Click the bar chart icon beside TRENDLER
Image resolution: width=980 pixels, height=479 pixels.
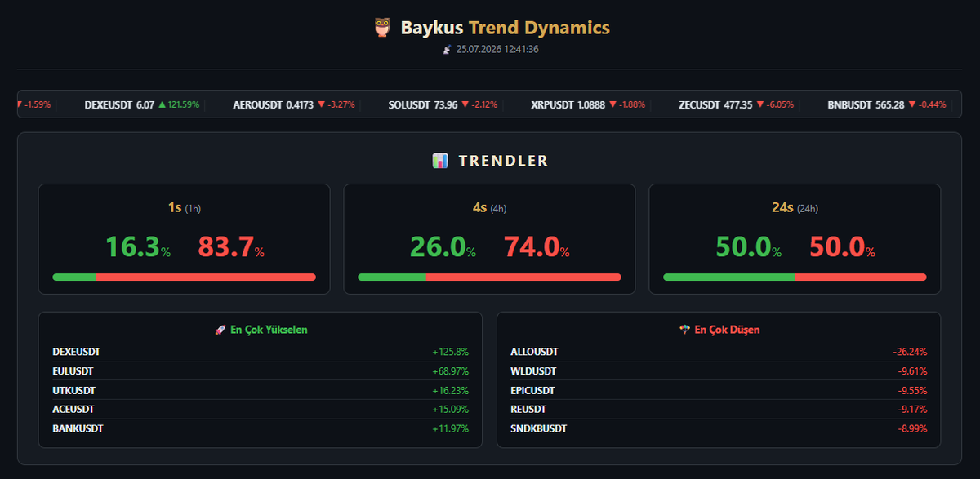(x=440, y=161)
